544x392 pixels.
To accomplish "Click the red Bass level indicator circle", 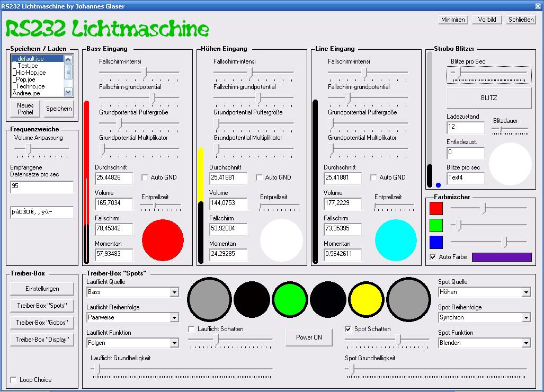I will click(162, 240).
